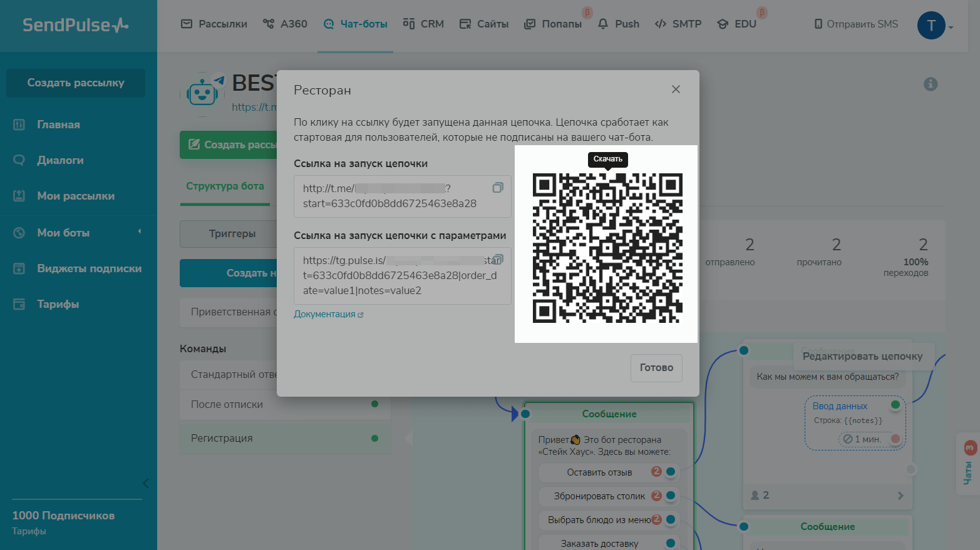The width and height of the screenshot is (980, 550).
Task: Open the user account dropdown
Action: 934,26
